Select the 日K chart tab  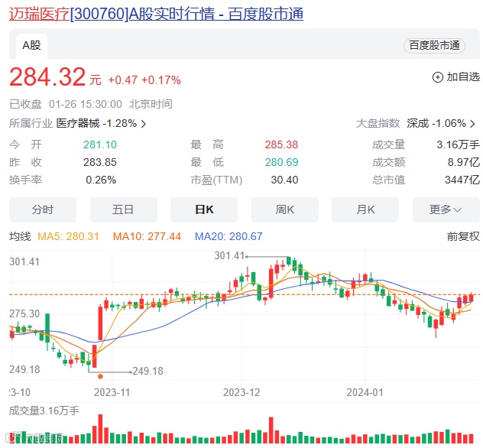(x=204, y=209)
